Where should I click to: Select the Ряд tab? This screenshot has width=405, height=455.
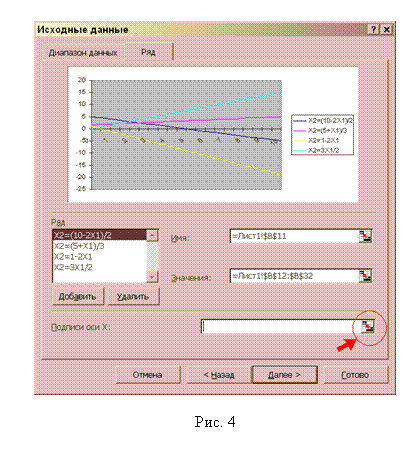pos(148,52)
